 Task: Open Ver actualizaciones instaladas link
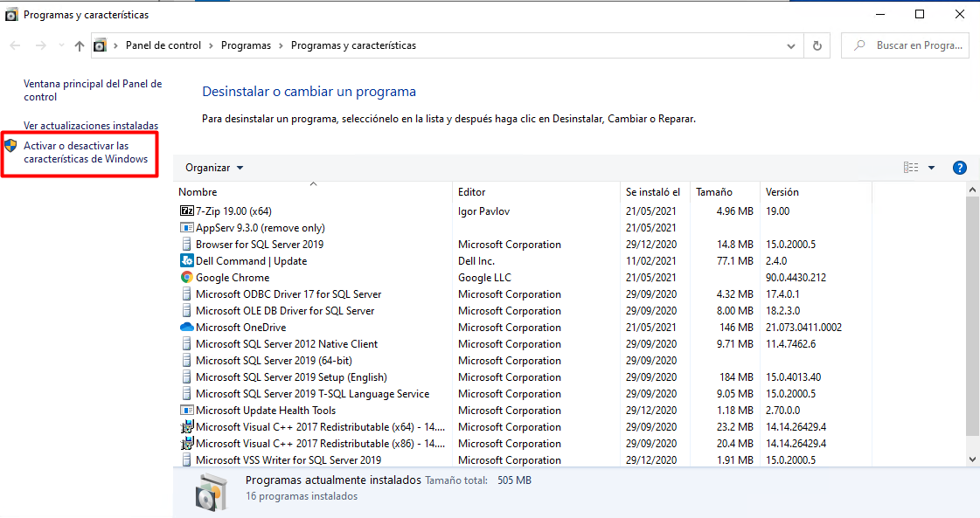(91, 126)
